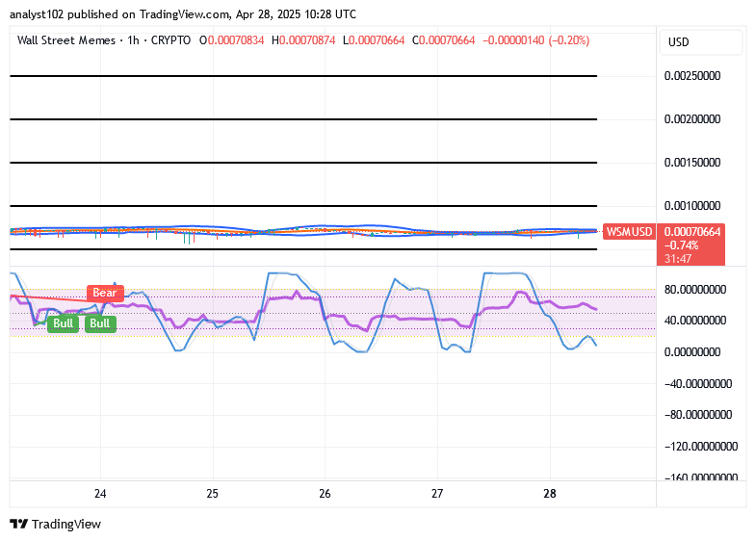Click the TradingView logo icon

[19, 524]
